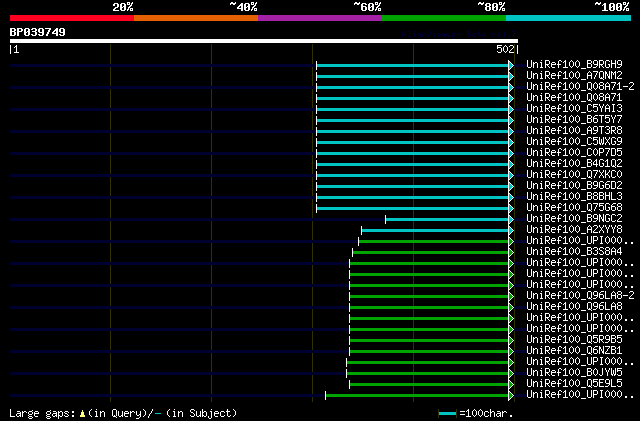This screenshot has width=640, height=421.
Task: Click the cyan ~100% identity color segment
Action: coord(569,18)
